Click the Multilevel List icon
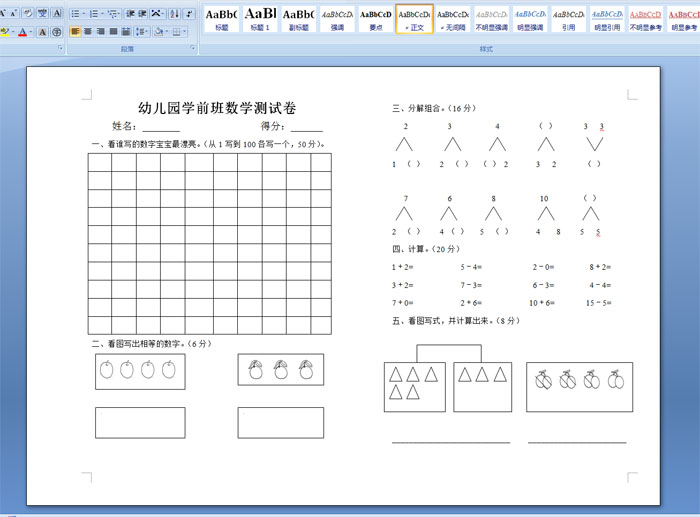Viewport: 700px width, 517px height. point(112,13)
